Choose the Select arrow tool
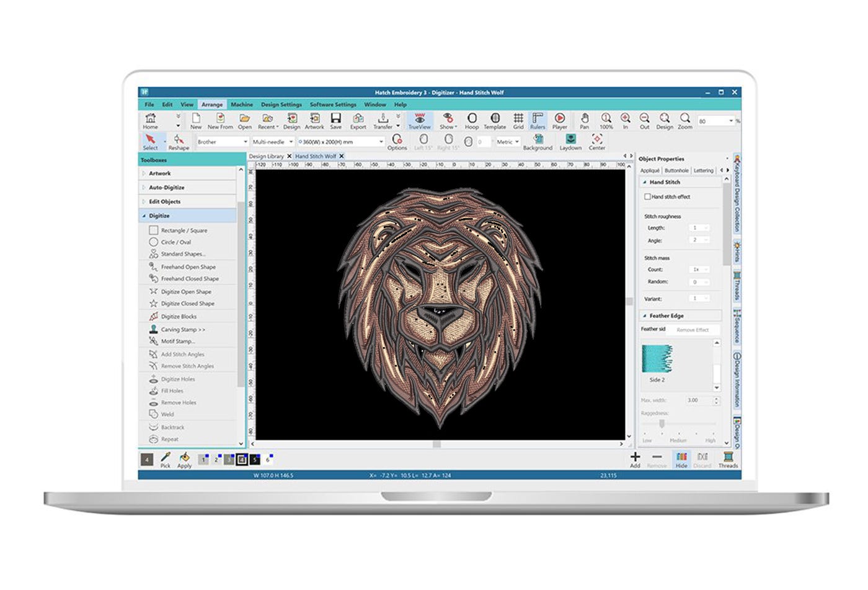The image size is (868, 590). point(150,141)
